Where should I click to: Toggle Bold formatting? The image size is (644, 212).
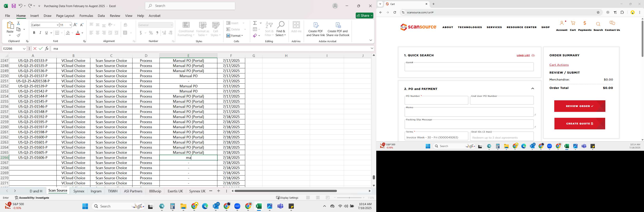[34, 33]
